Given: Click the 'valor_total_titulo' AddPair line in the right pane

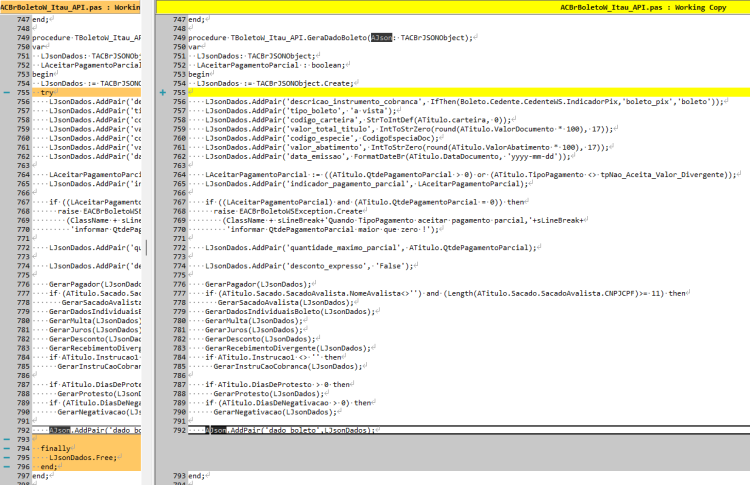Looking at the screenshot, I should click(x=409, y=129).
